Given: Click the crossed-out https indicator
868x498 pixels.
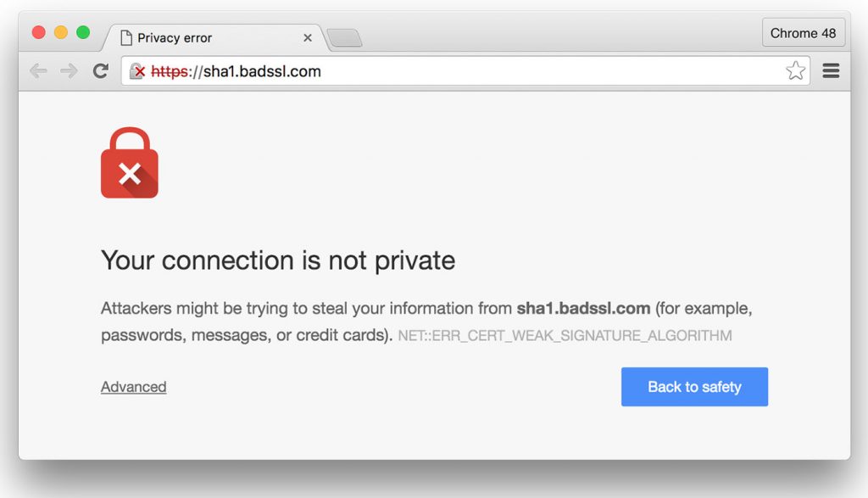Looking at the screenshot, I should [x=170, y=71].
